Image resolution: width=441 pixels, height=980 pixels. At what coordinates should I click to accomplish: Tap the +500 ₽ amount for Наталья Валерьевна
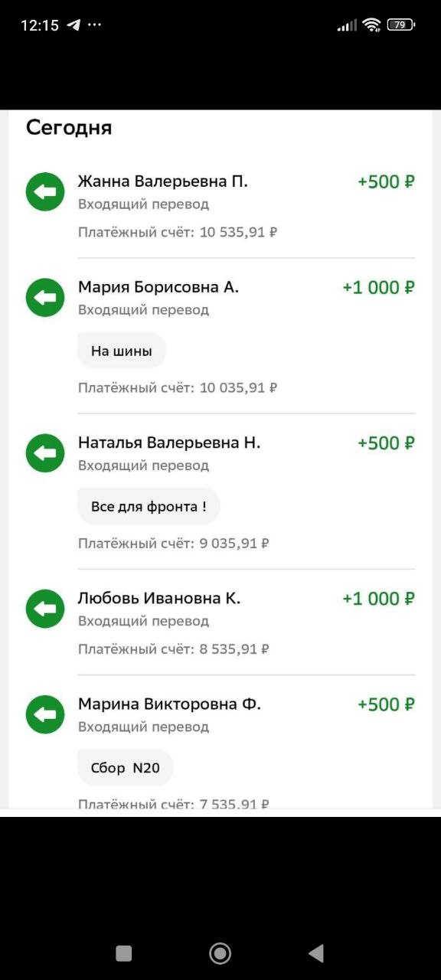[386, 443]
